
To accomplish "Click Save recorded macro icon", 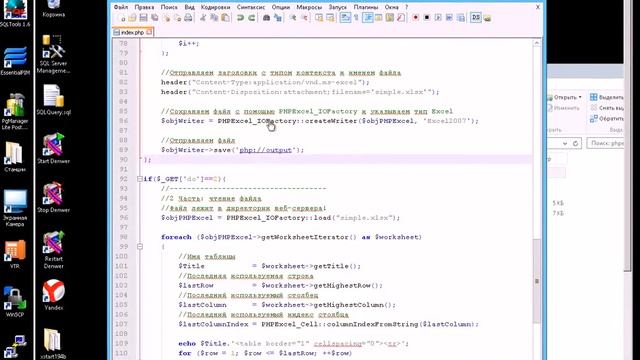I will click(x=460, y=18).
